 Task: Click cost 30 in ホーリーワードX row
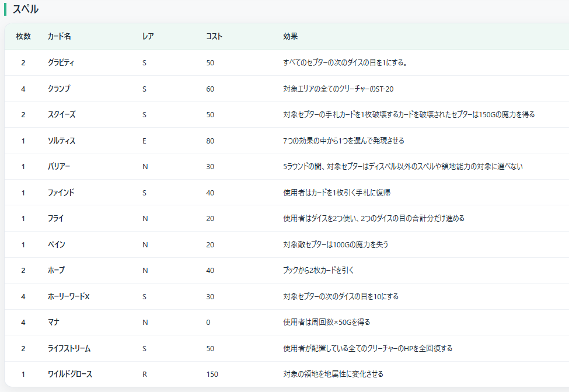point(210,297)
